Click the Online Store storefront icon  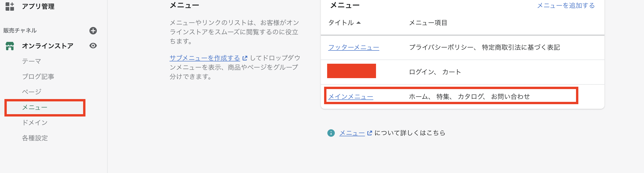point(10,46)
